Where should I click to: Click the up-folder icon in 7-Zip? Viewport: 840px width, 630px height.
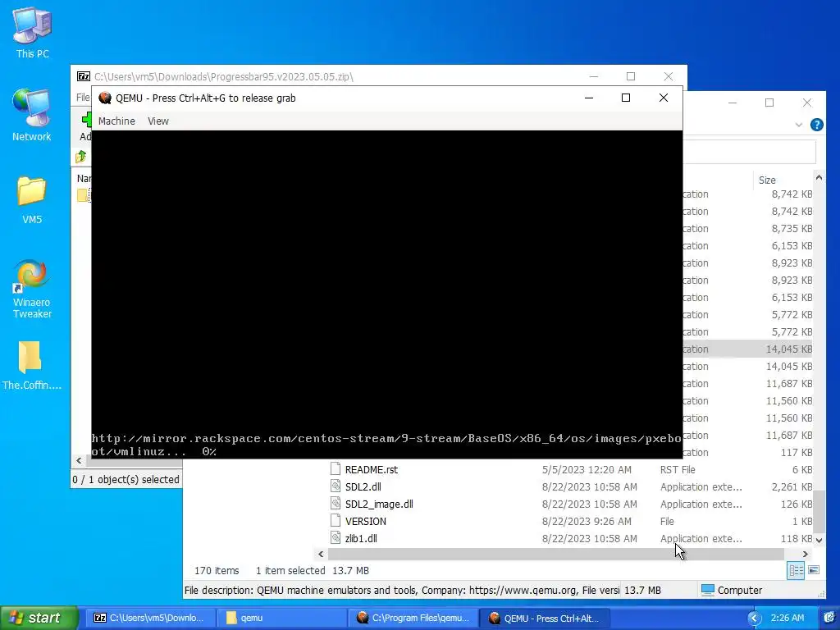[x=81, y=157]
